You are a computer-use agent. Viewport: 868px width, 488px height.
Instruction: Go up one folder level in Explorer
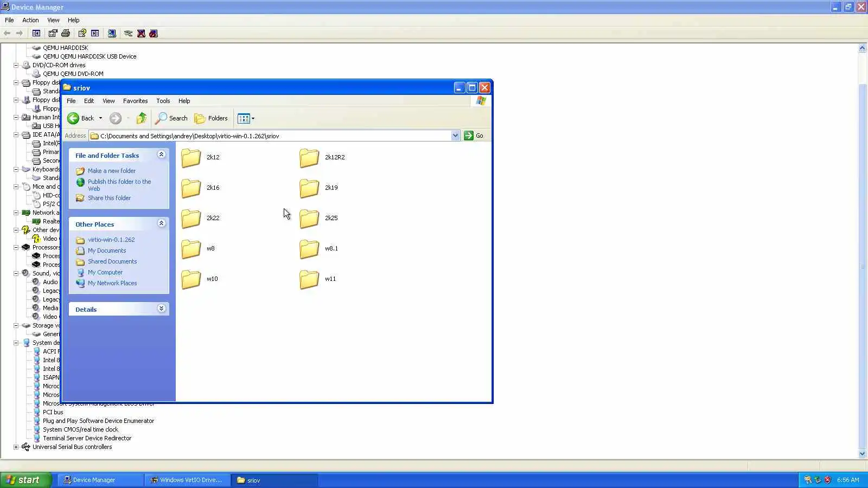(141, 118)
